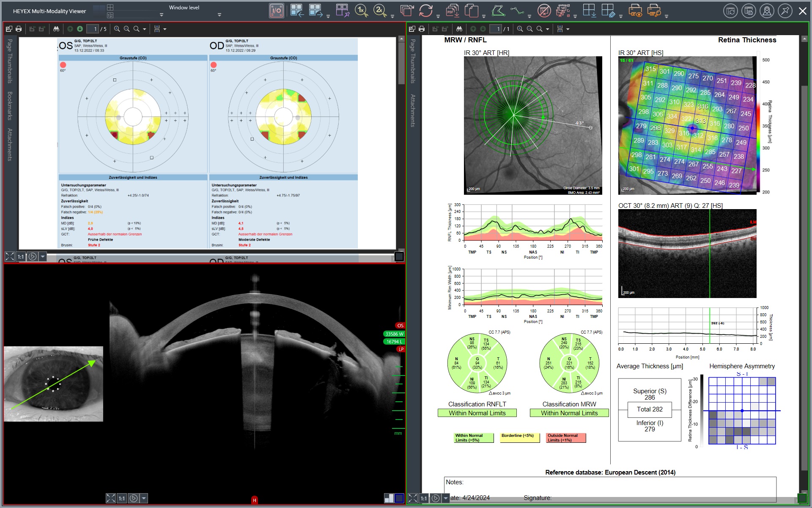The image size is (812, 508).
Task: Toggle the OS eye indicator label
Action: [x=400, y=326]
